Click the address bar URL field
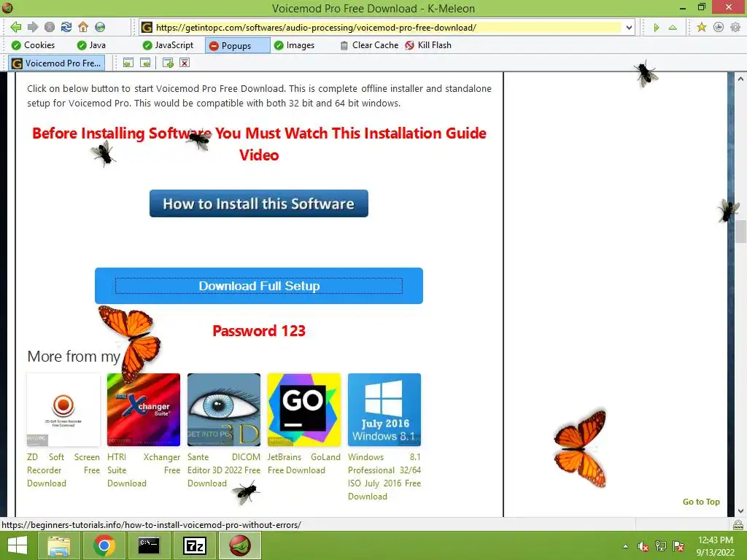 tap(388, 28)
